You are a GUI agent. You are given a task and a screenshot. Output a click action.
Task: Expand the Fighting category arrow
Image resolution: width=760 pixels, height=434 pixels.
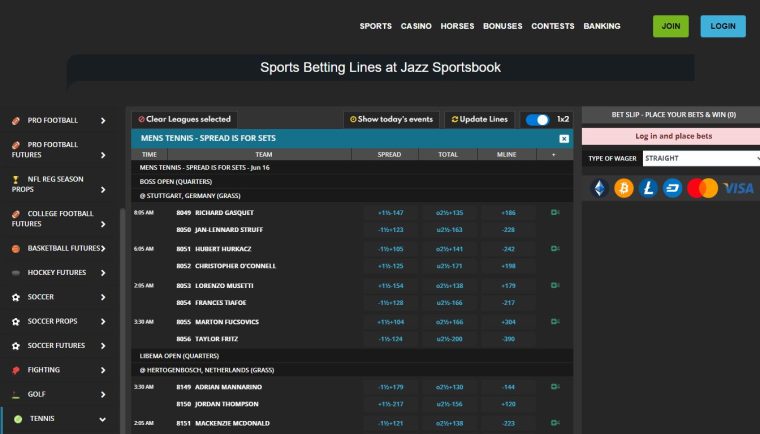click(103, 370)
